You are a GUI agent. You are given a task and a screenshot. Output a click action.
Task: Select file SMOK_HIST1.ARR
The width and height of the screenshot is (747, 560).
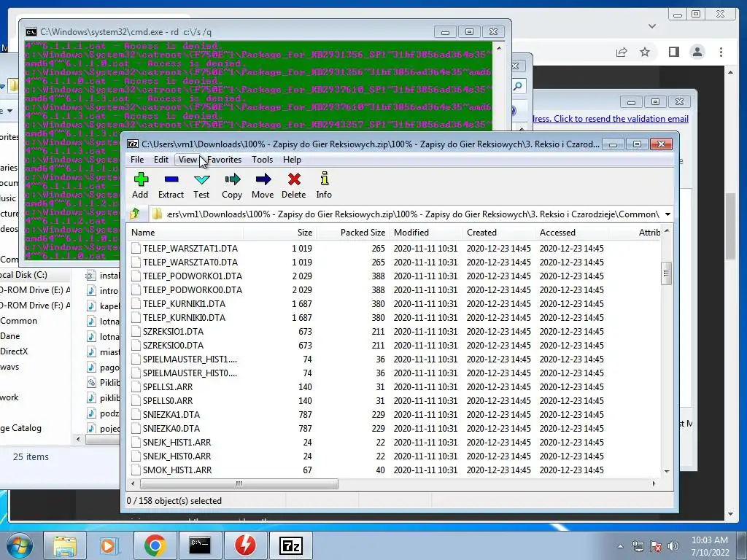tap(177, 470)
